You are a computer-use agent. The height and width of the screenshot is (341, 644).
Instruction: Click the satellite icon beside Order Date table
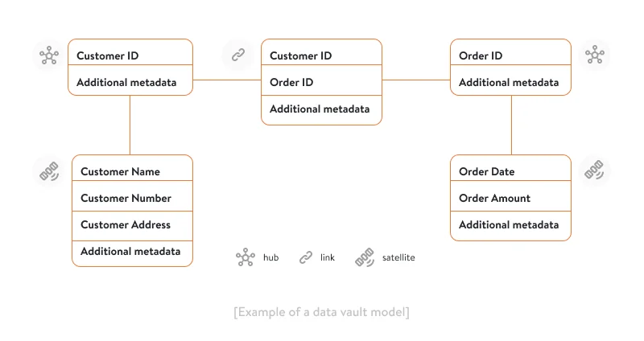[595, 171]
